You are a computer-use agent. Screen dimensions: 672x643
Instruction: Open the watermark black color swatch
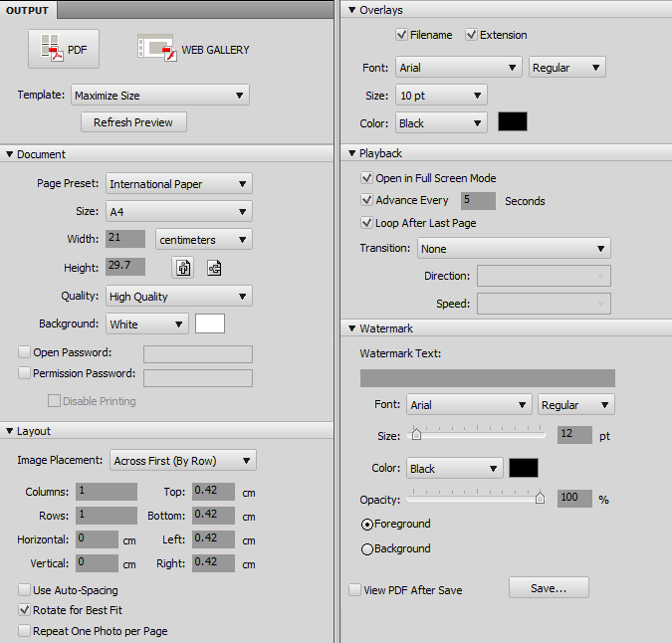(x=523, y=468)
